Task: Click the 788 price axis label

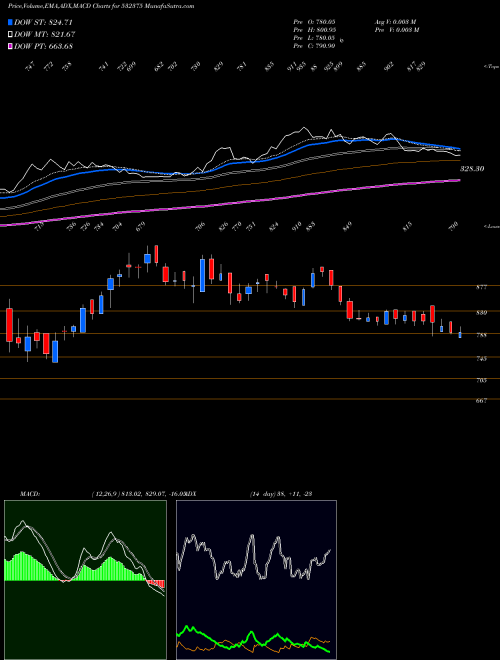Action: (481, 335)
